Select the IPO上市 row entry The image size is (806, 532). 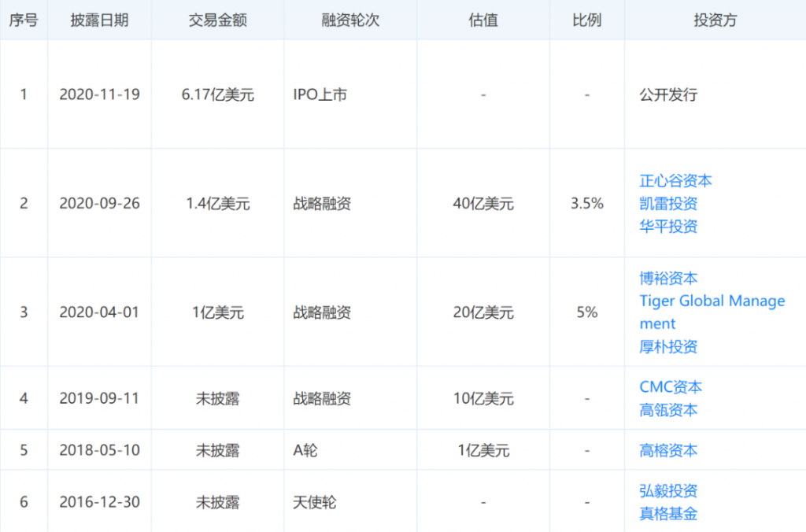tap(322, 94)
